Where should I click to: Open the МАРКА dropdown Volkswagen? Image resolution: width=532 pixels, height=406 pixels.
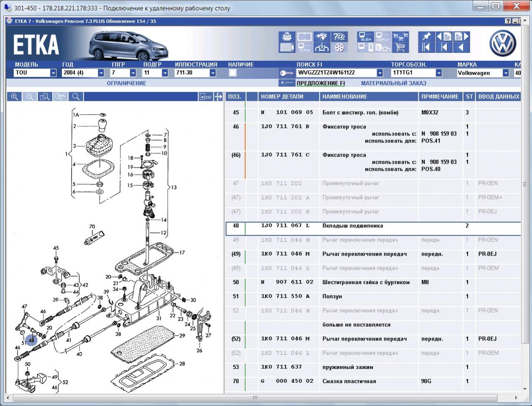[506, 73]
